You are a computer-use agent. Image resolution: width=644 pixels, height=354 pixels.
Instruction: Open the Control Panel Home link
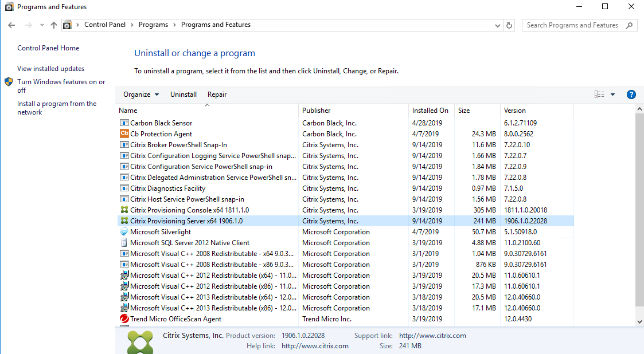pos(48,48)
